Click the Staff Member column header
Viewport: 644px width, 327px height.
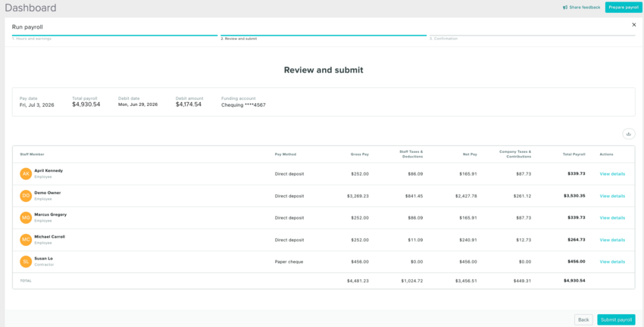(x=32, y=154)
